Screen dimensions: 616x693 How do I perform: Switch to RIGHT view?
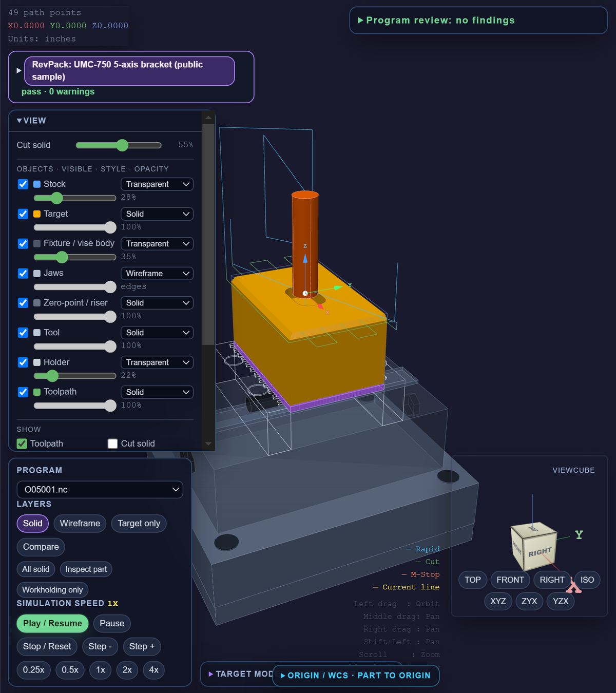click(x=552, y=580)
